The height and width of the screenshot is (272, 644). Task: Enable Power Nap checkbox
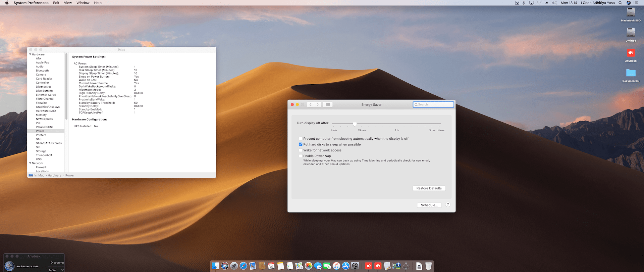301,156
